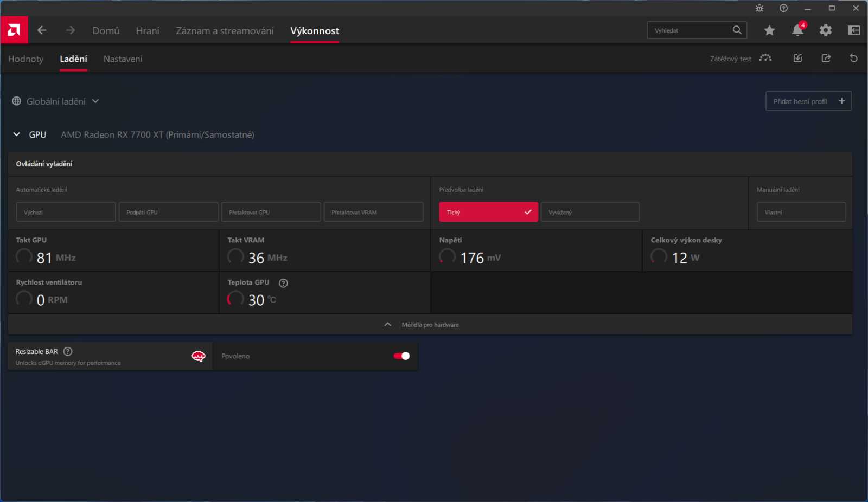Close the AMD Software window

tap(856, 8)
